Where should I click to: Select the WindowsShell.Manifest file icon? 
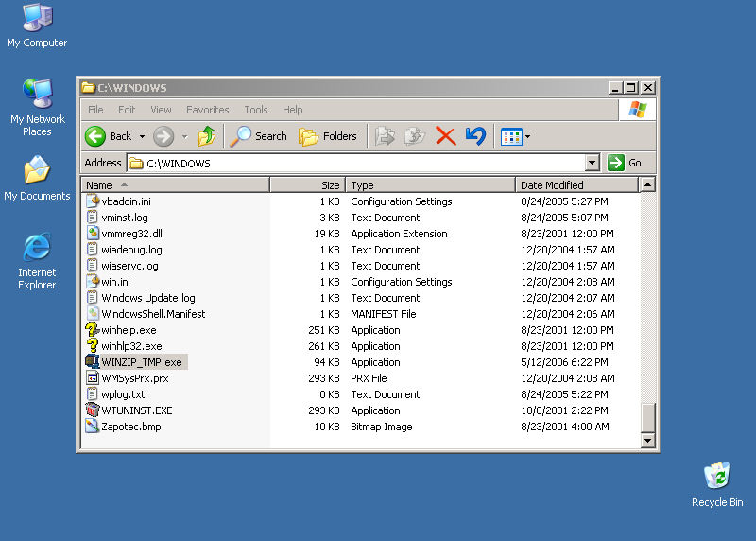[92, 314]
